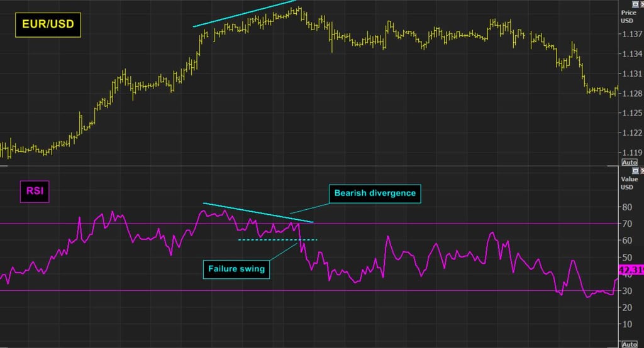Click the 30 level on RSI axis
Screen dimensions: 644x348
pos(627,291)
